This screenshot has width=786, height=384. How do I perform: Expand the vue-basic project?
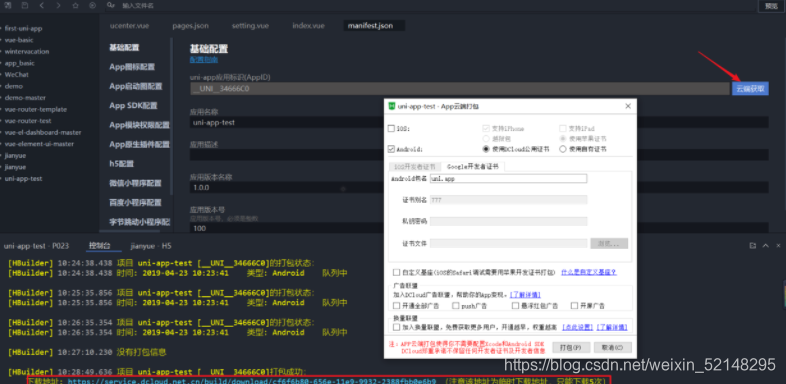(x=2, y=40)
